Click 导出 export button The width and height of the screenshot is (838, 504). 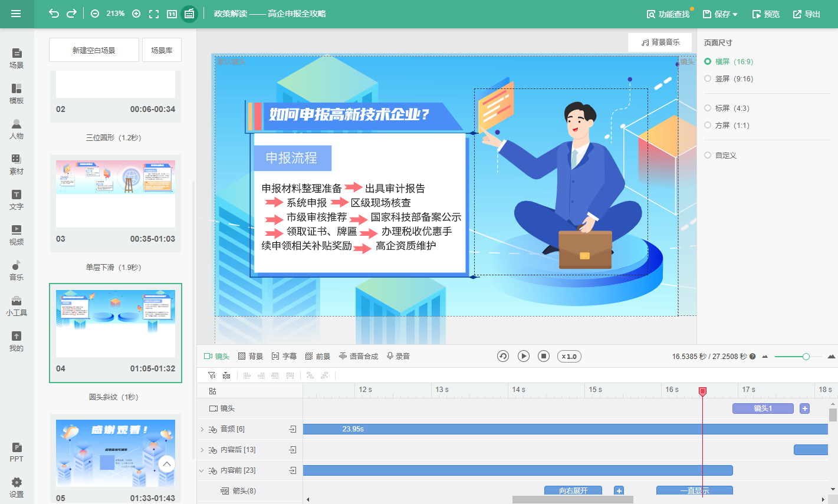point(807,14)
